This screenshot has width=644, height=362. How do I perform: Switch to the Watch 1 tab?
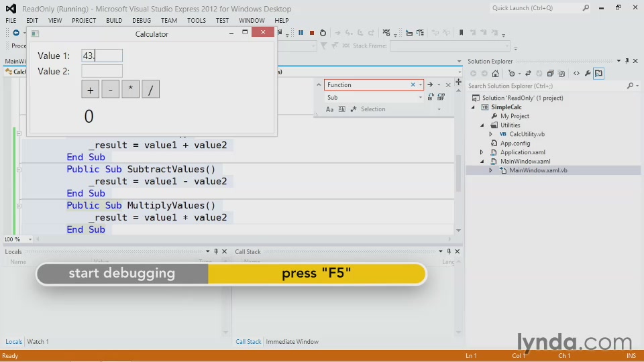pos(38,341)
